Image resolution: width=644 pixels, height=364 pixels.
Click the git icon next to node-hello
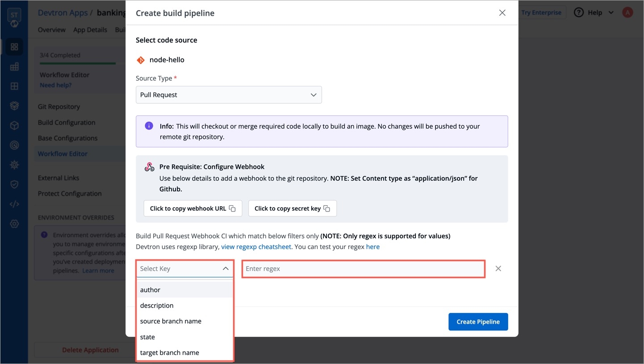click(x=141, y=60)
